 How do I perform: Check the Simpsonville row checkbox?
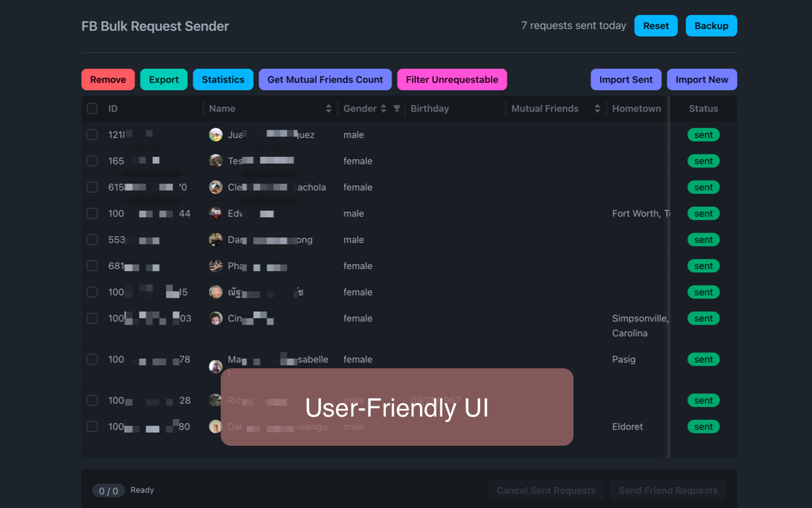click(92, 318)
